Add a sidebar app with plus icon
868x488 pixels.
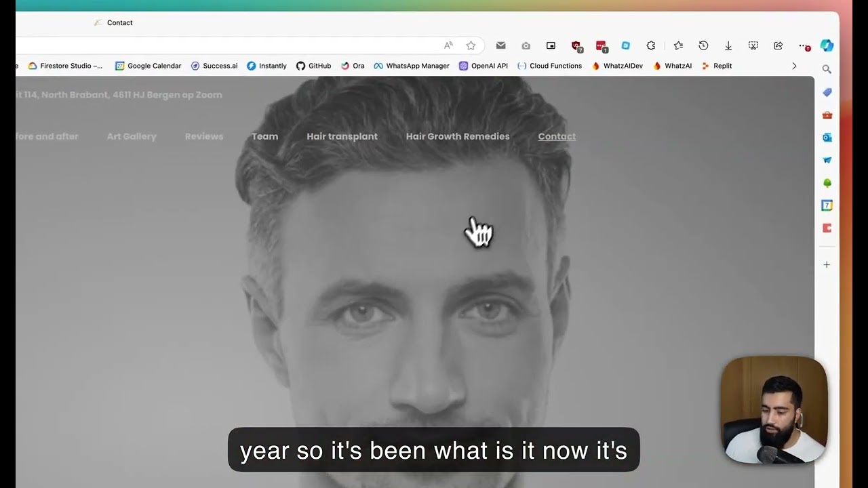pyautogui.click(x=827, y=265)
